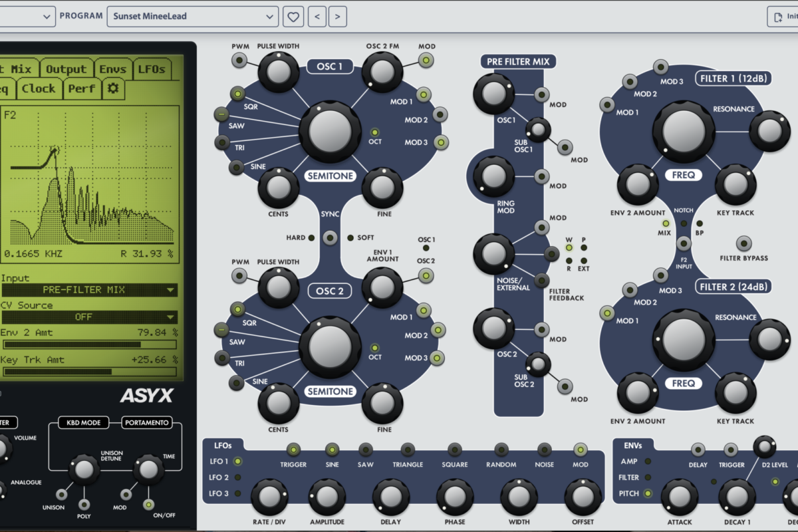798x532 pixels.
Task: Select LFO 2 radio indicator
Action: 237,477
